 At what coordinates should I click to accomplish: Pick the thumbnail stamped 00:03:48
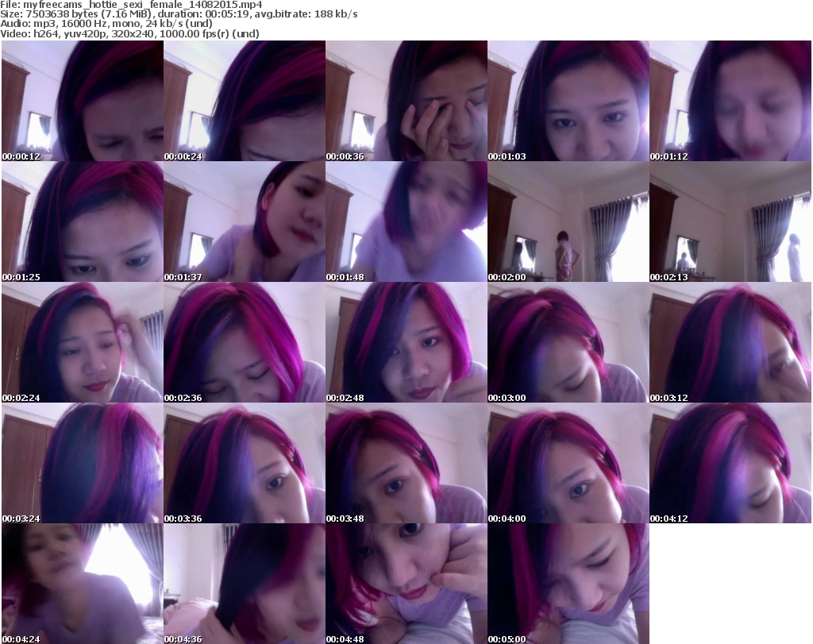[406, 463]
